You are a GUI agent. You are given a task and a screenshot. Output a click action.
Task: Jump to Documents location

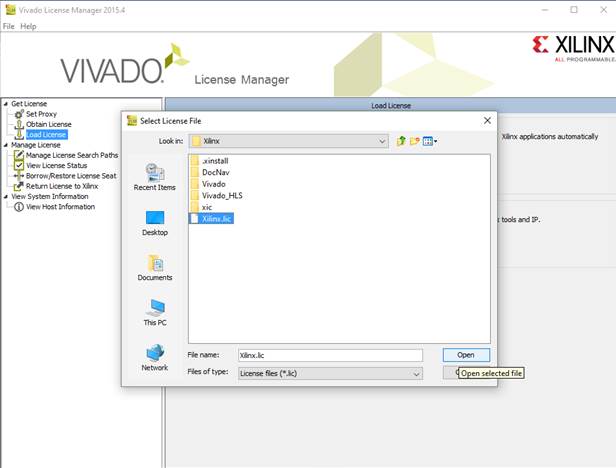[x=155, y=268]
